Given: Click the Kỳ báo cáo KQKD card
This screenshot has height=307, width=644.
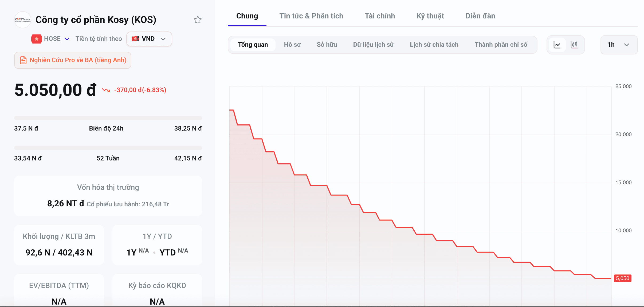Looking at the screenshot, I should pos(157,290).
